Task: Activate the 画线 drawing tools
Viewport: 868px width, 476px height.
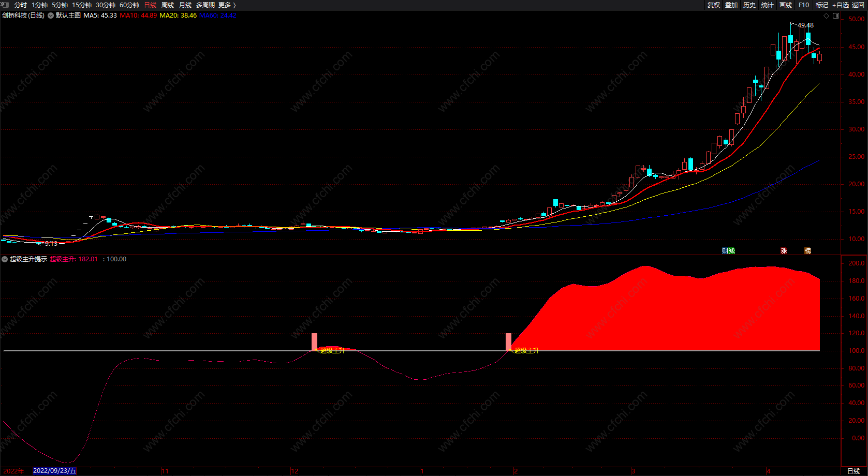Action: [x=786, y=5]
